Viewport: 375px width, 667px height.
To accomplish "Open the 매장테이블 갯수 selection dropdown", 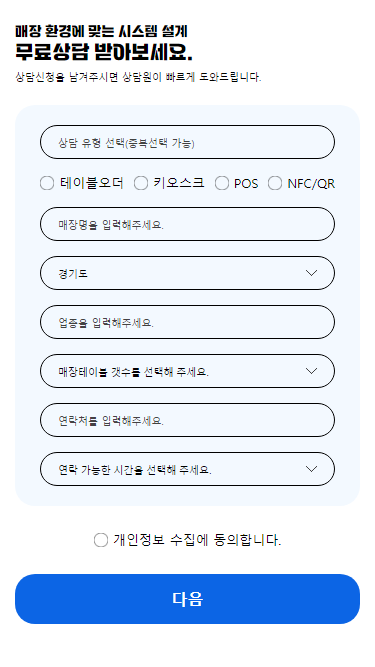I will point(187,371).
